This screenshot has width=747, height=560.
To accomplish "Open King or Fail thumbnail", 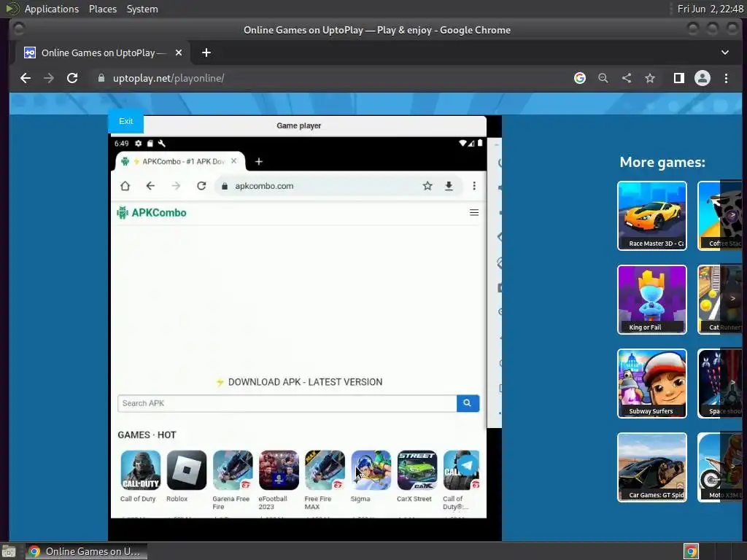I will click(651, 300).
